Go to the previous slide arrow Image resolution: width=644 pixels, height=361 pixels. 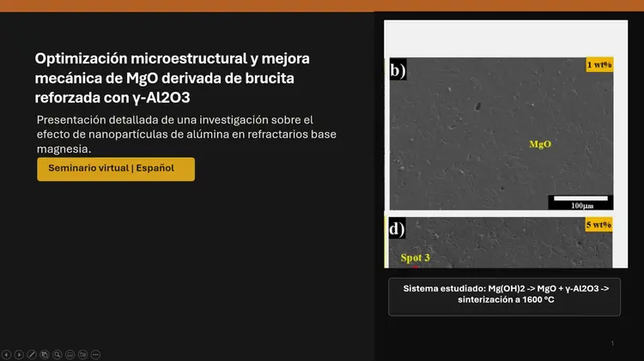coord(7,354)
